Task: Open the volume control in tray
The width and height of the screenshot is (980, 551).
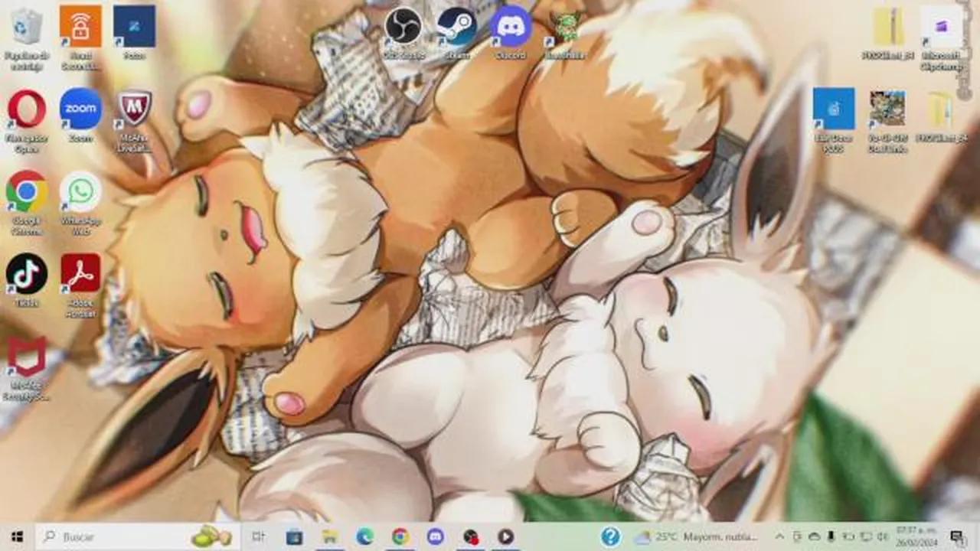Action: pyautogui.click(x=884, y=536)
